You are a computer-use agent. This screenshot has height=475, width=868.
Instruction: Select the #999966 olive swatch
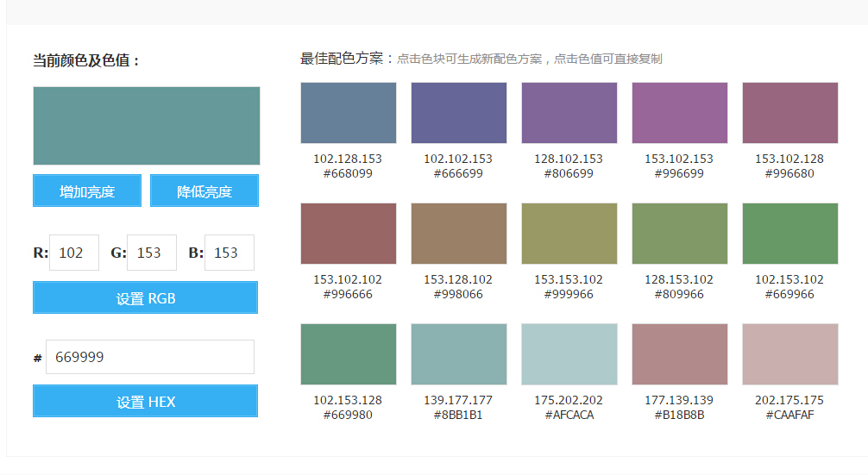click(569, 234)
